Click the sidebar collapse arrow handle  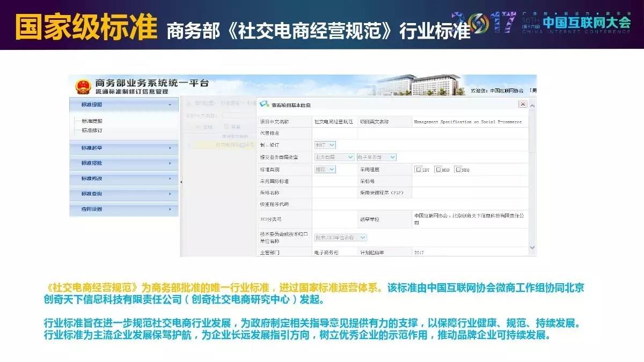click(x=181, y=182)
